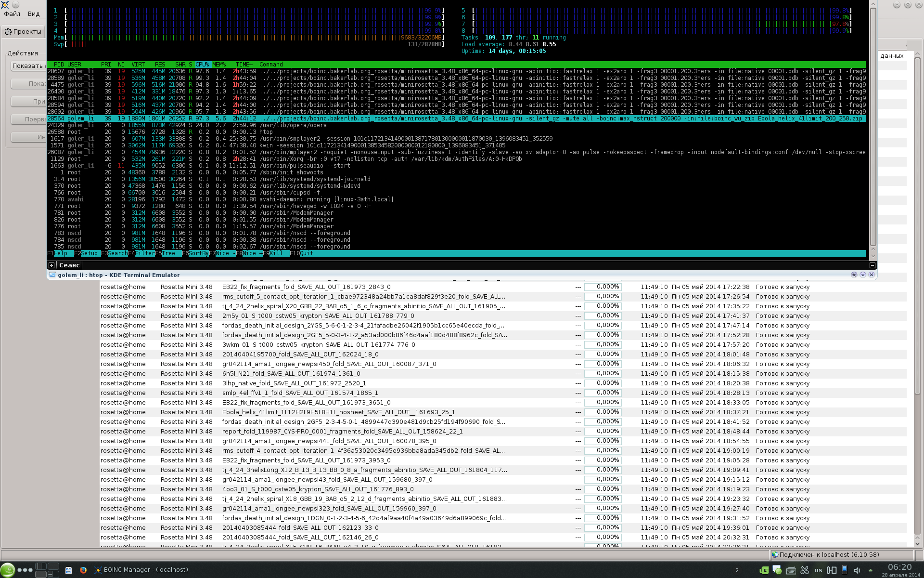Collapse the terminal tab bar minus button

click(873, 265)
